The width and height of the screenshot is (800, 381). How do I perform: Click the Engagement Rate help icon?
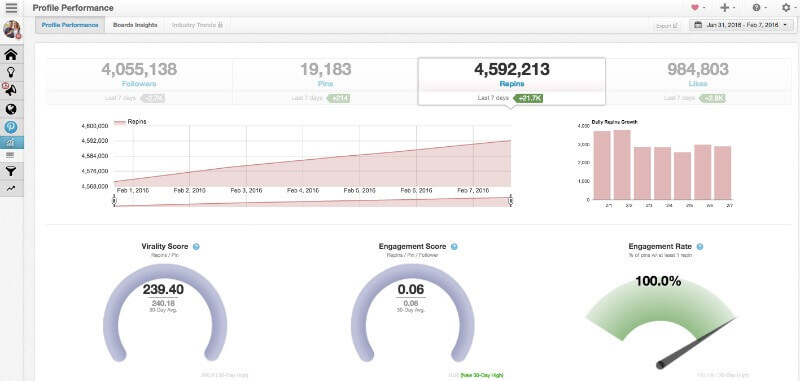[x=699, y=247]
